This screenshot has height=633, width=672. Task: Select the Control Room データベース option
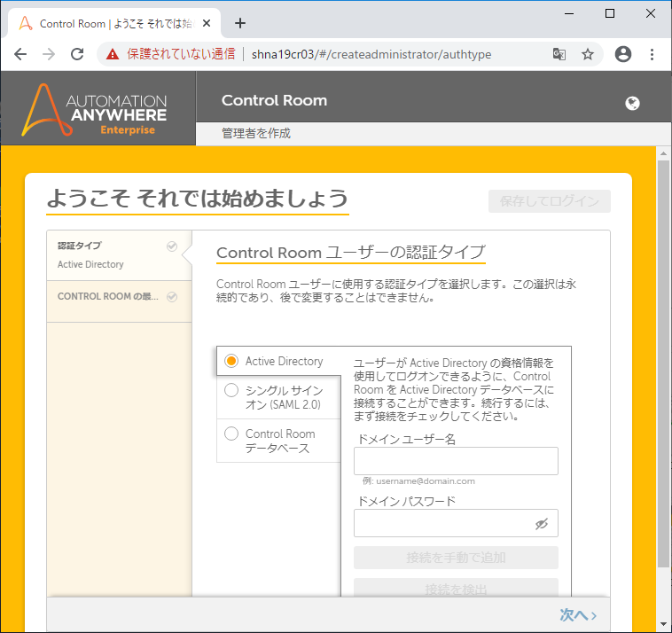[x=278, y=441]
